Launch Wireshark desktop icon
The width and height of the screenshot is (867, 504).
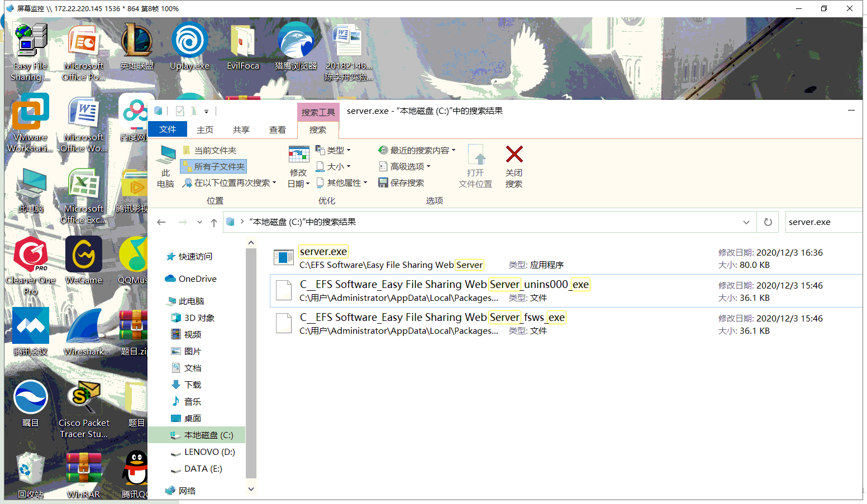click(x=84, y=332)
